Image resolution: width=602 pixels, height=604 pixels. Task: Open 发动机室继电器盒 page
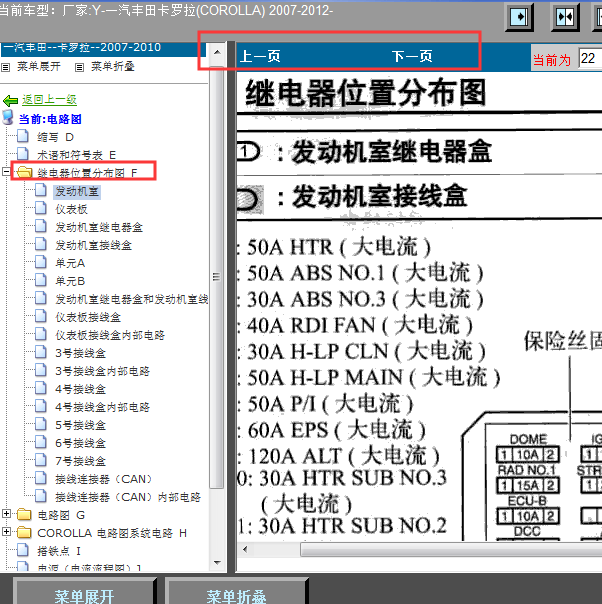click(x=99, y=227)
